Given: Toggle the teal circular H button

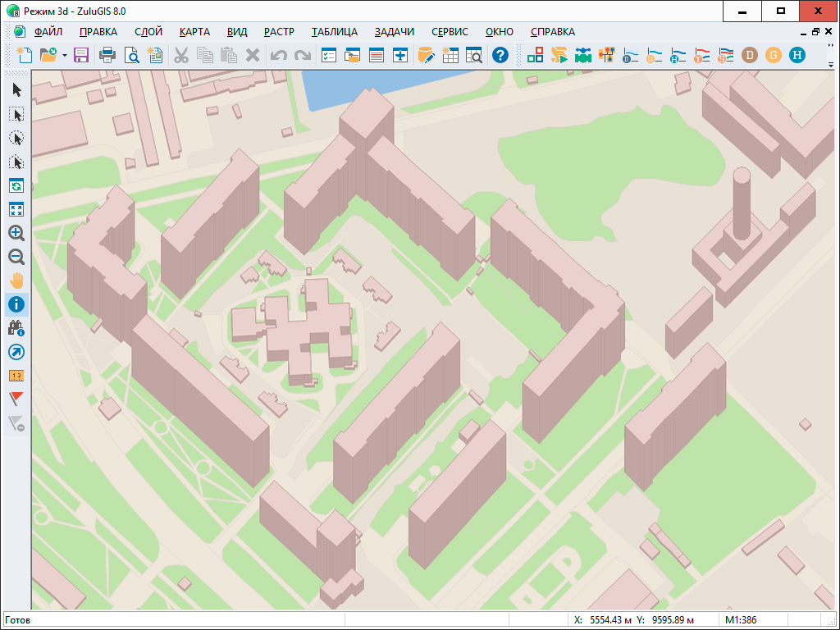Looking at the screenshot, I should point(797,55).
